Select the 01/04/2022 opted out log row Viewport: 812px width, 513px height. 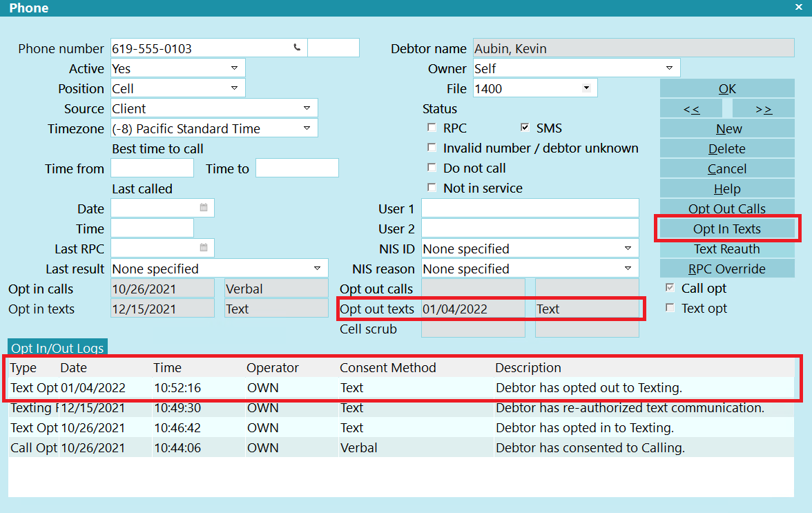[x=401, y=388]
